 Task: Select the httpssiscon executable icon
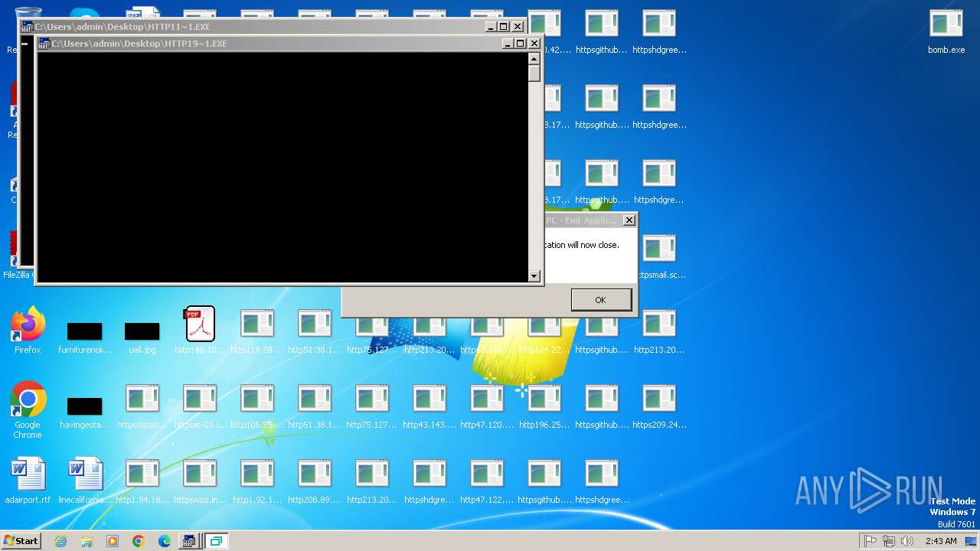[x=142, y=406]
